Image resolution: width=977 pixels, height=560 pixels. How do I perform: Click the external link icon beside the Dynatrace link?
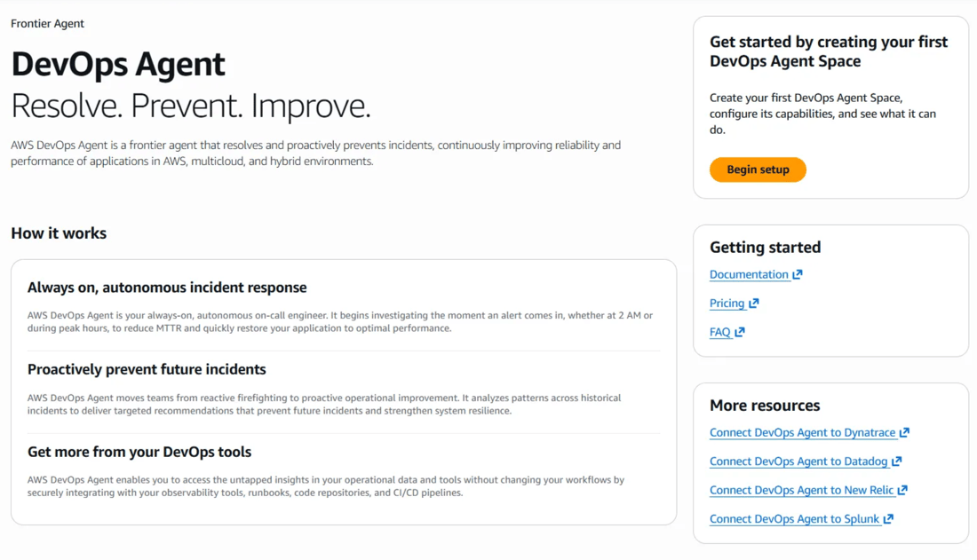point(904,432)
